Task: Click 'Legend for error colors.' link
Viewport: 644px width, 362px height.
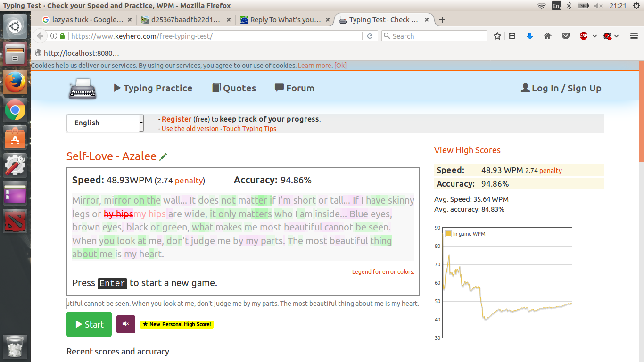Action: (x=383, y=272)
